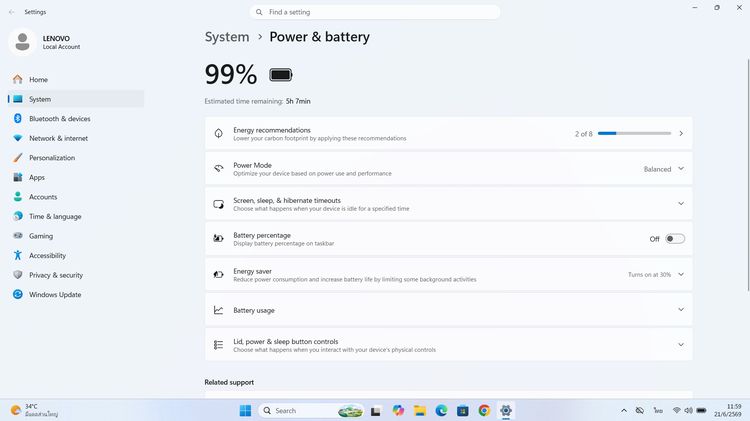Open the Windows Start menu
Screen dimensions: 750x421
(245, 410)
